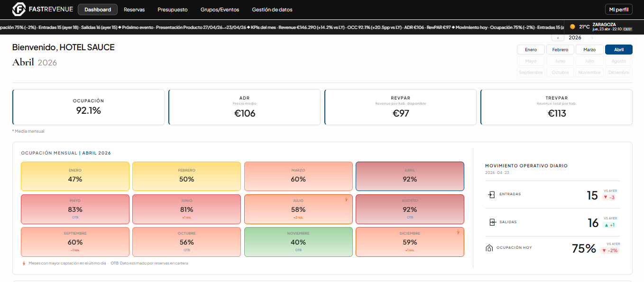This screenshot has height=282, width=644.
Task: Click the red -2% occupancy change badge
Action: (x=610, y=251)
